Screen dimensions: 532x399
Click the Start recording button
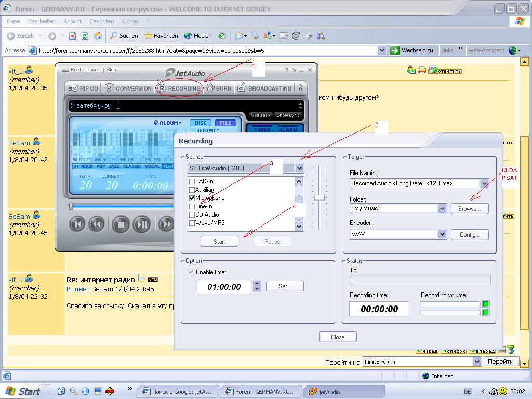click(x=219, y=242)
